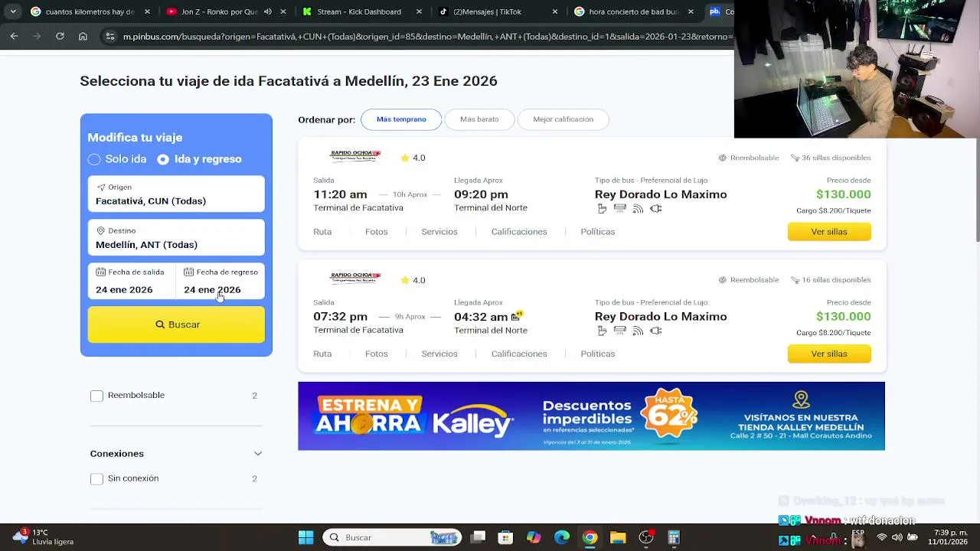Screen dimensions: 980x551
Task: View site information icon in address bar
Action: tap(110, 36)
